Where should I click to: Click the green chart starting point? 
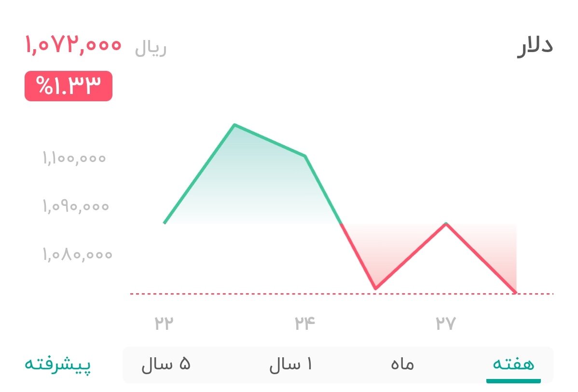165,223
